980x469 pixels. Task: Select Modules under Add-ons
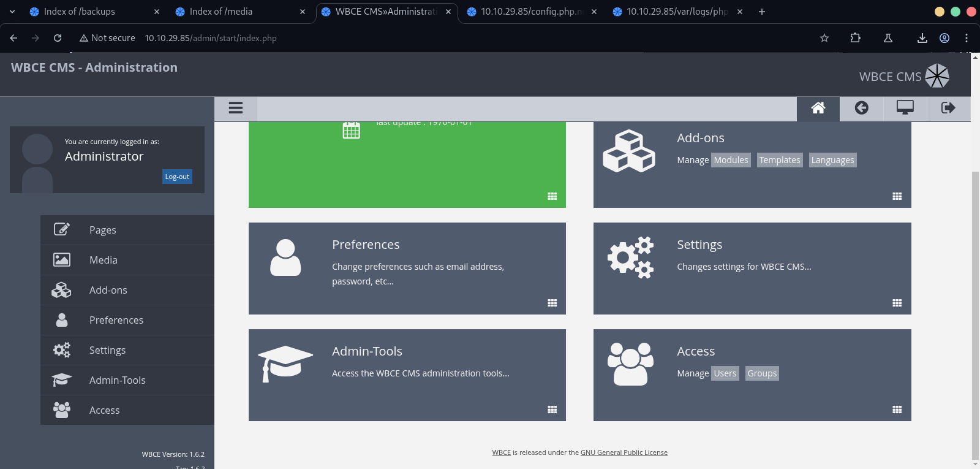731,160
